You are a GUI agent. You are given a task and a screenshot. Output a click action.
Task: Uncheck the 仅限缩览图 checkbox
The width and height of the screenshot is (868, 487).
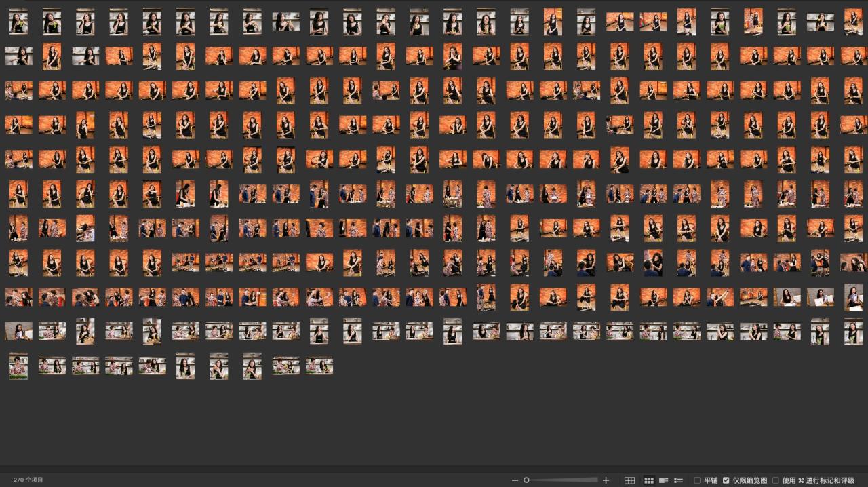(x=726, y=480)
